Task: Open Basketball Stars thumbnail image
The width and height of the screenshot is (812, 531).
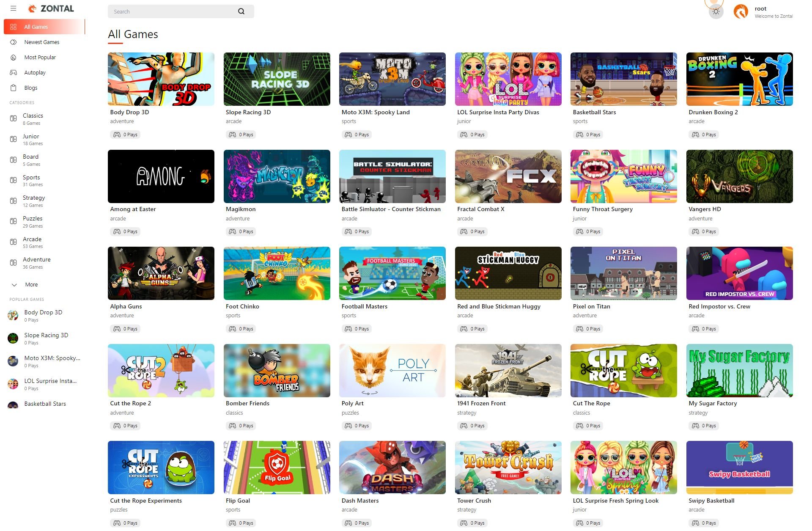Action: point(624,79)
